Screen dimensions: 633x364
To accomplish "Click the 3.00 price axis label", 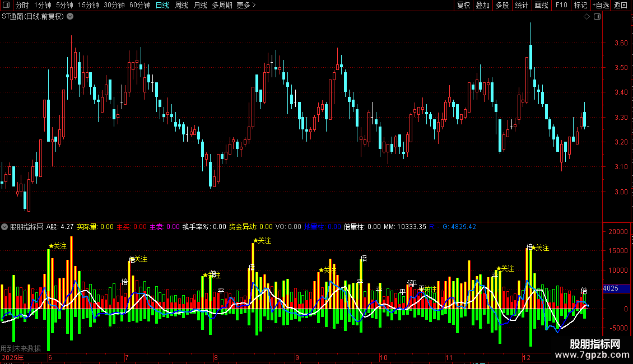I will 621,192.
